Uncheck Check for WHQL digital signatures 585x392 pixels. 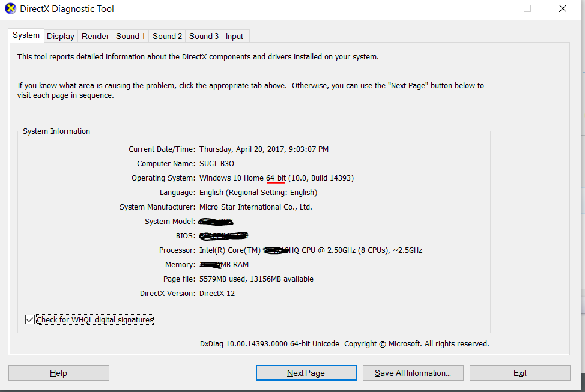[x=30, y=320]
